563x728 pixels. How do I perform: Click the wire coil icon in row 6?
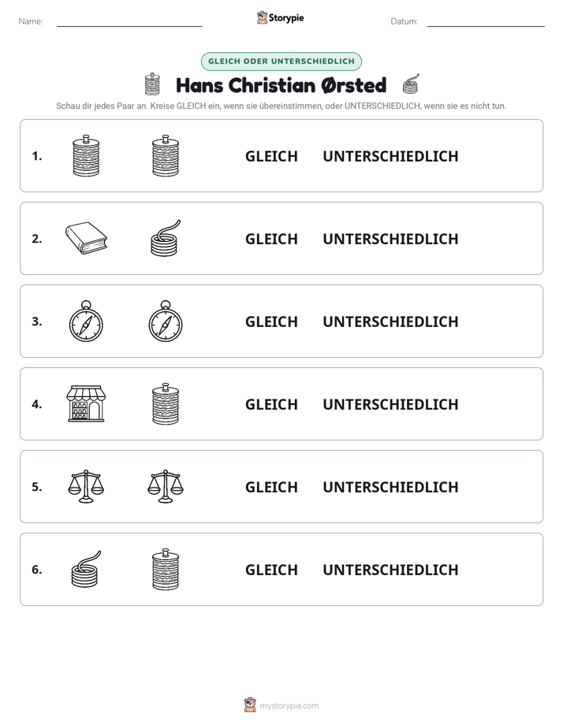86,569
